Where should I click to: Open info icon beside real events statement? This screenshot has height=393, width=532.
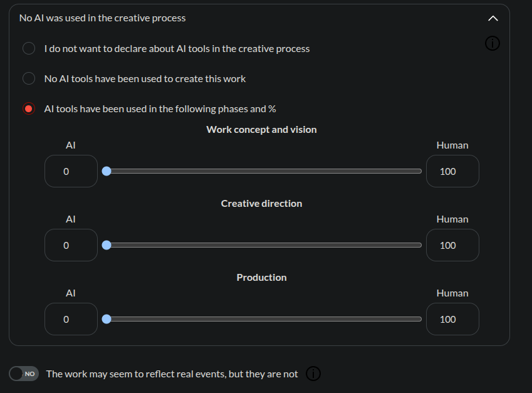[x=313, y=374]
